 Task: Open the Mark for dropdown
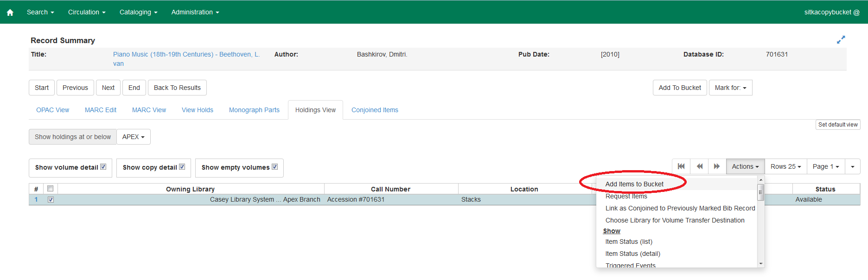click(730, 88)
